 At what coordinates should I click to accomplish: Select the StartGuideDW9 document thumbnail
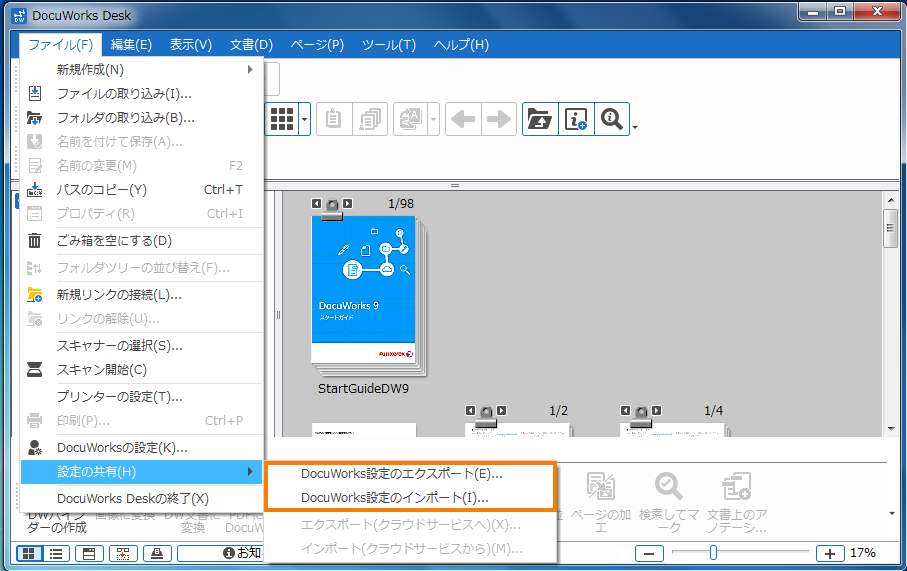coord(368,297)
